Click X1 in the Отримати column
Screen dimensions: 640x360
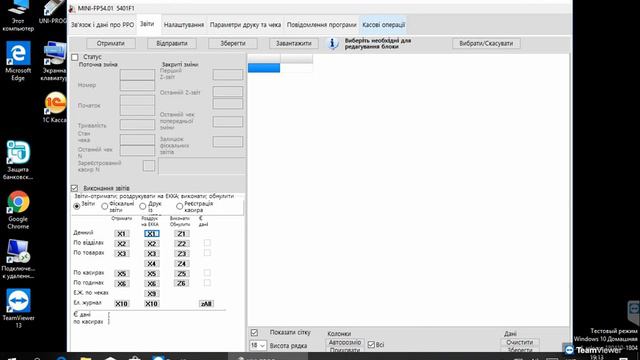122,234
